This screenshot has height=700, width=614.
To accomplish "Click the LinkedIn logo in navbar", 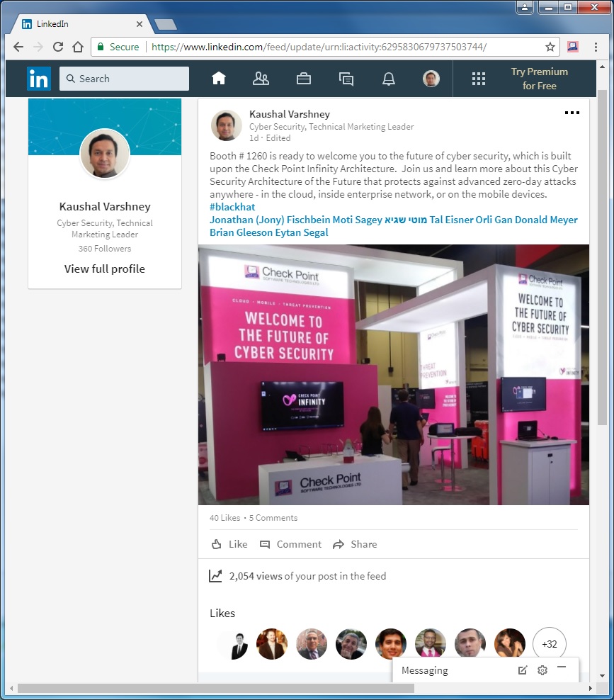I will point(39,79).
